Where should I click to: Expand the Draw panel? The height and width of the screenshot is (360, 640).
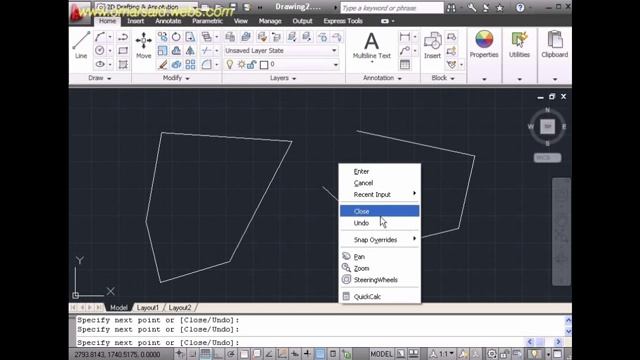click(x=100, y=78)
